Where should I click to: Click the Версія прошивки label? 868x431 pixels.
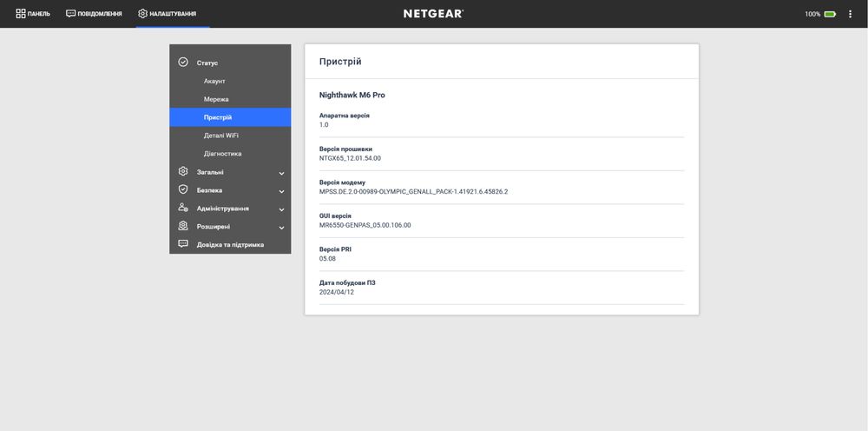[x=346, y=149]
